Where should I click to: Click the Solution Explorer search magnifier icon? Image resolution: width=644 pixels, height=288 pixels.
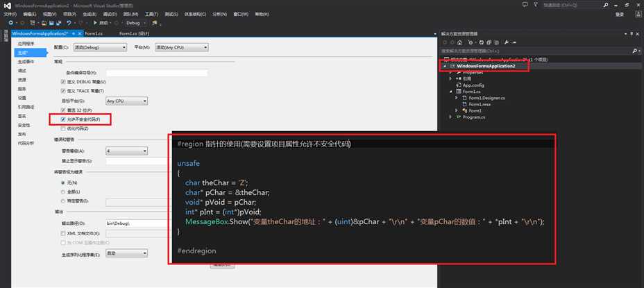pos(634,51)
